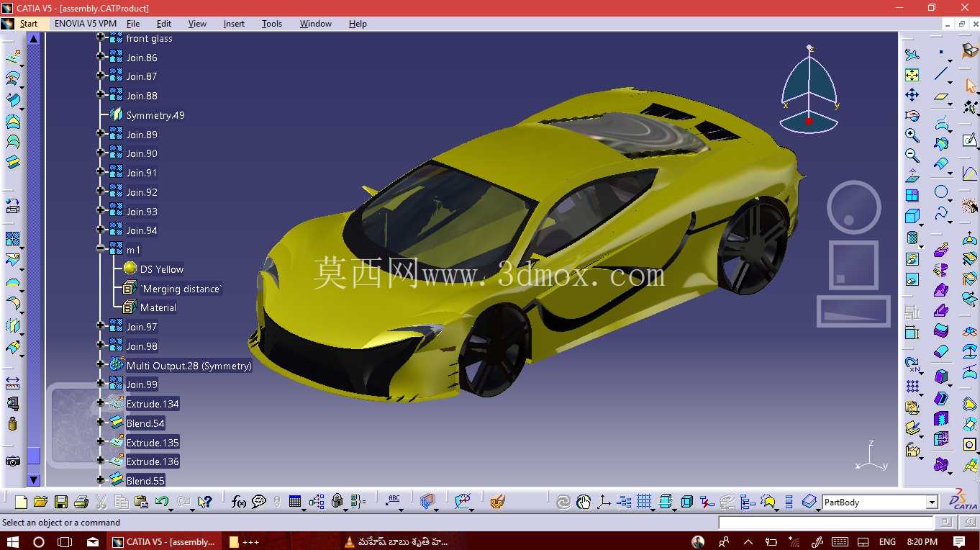Click the Print icon in bottom toolbar
This screenshot has width=980, height=550.
pyautogui.click(x=81, y=502)
